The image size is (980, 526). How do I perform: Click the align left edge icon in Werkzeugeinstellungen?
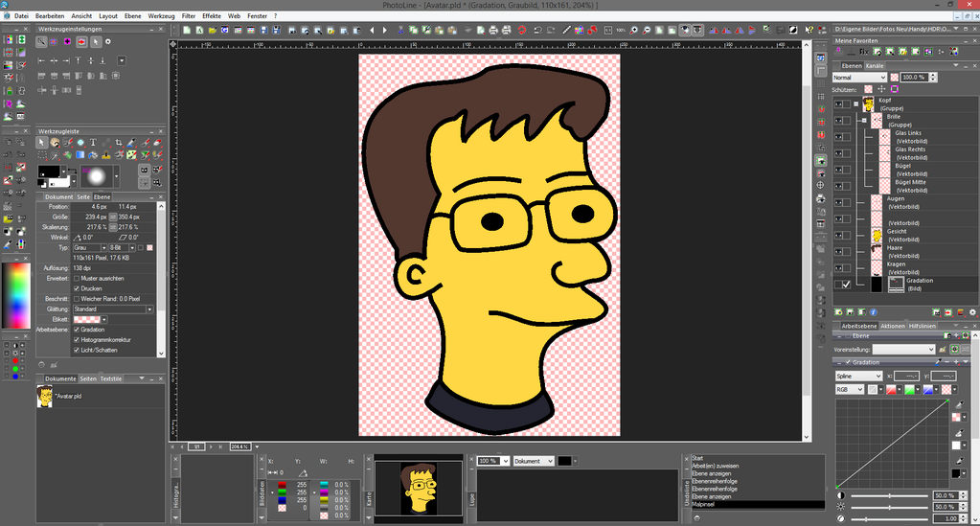click(42, 60)
